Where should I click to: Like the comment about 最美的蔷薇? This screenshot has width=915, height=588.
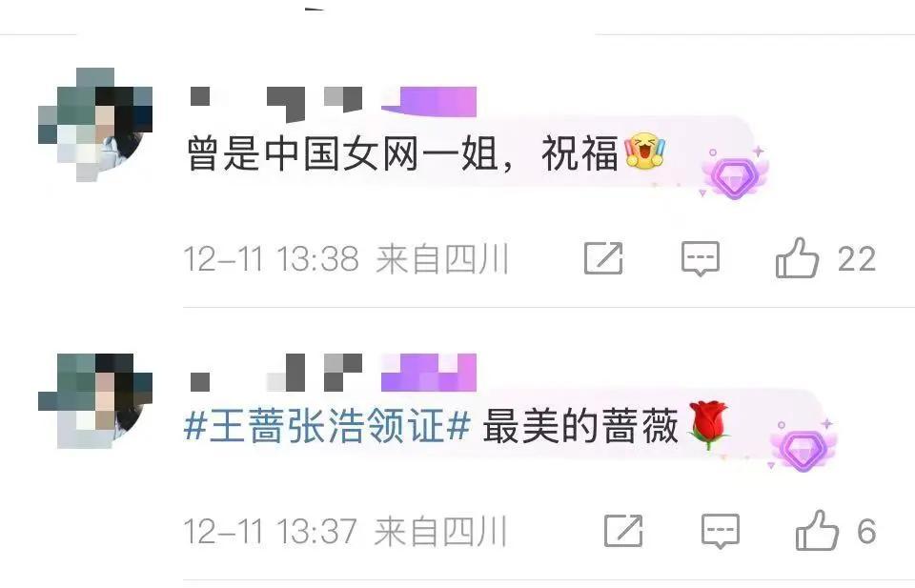click(x=817, y=530)
